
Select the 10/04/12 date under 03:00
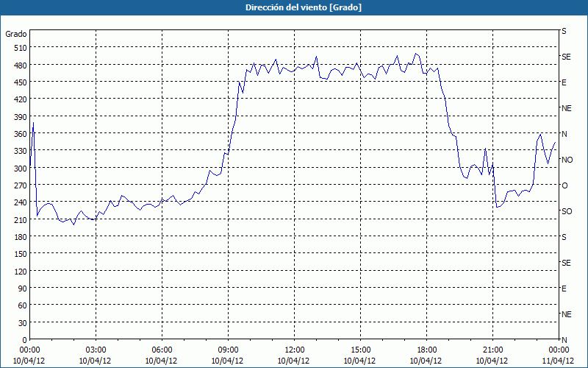(x=95, y=361)
